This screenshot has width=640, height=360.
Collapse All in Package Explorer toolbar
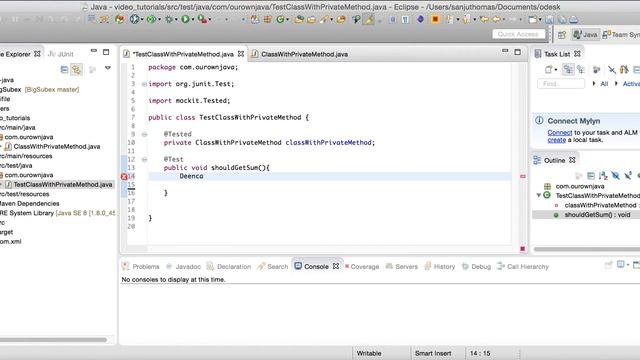64,69
